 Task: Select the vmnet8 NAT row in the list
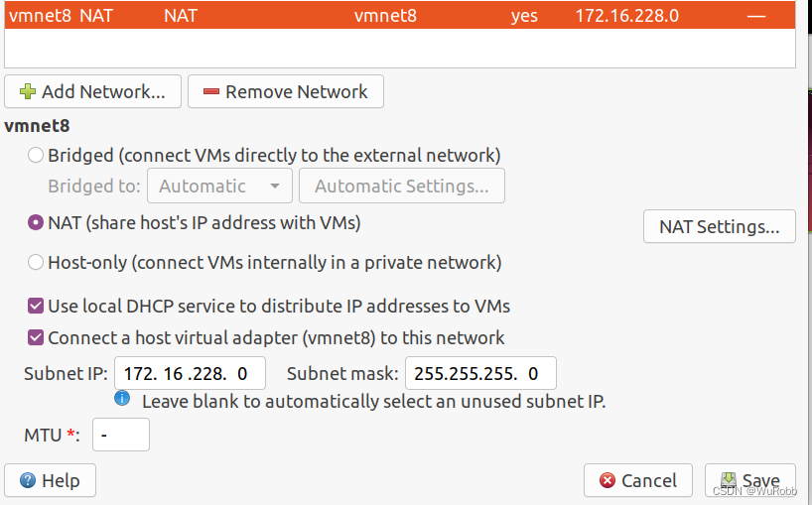(400, 15)
